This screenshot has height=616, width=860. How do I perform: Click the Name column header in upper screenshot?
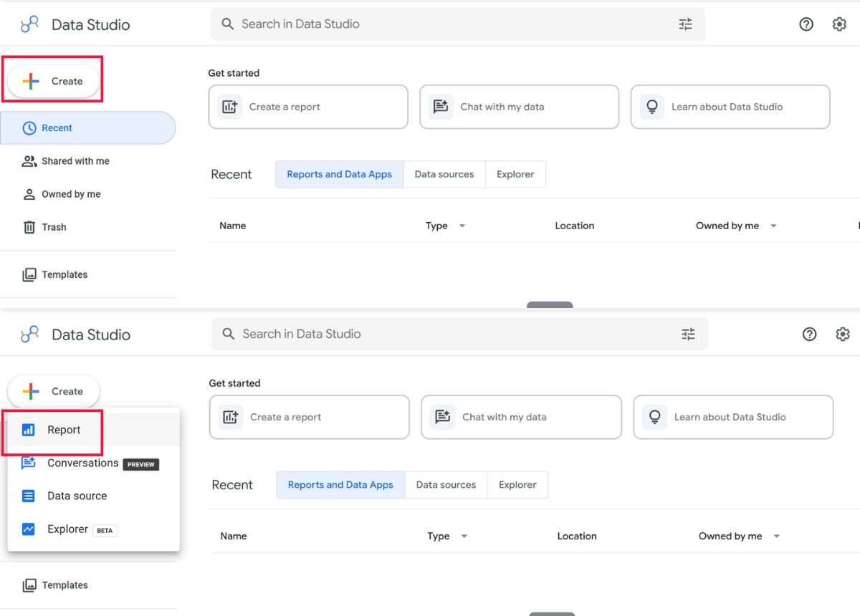point(233,226)
